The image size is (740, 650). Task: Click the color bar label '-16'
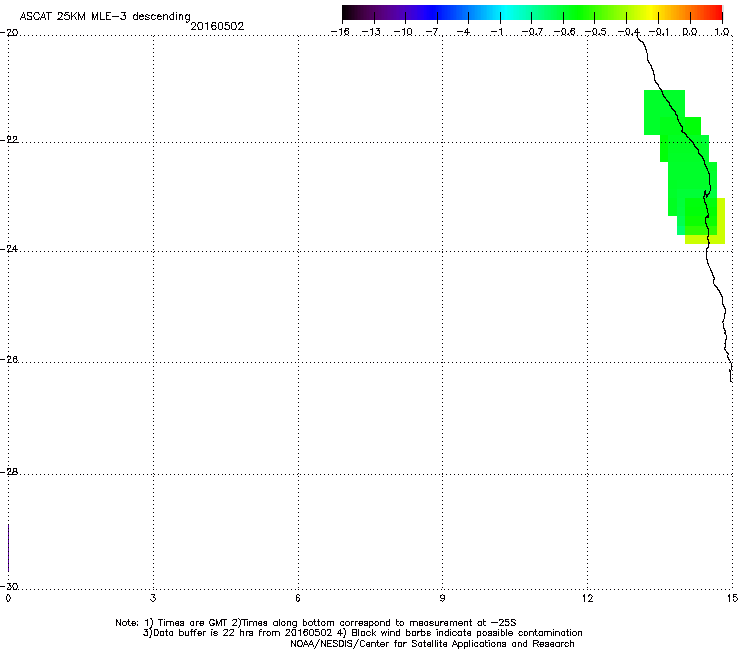point(340,32)
